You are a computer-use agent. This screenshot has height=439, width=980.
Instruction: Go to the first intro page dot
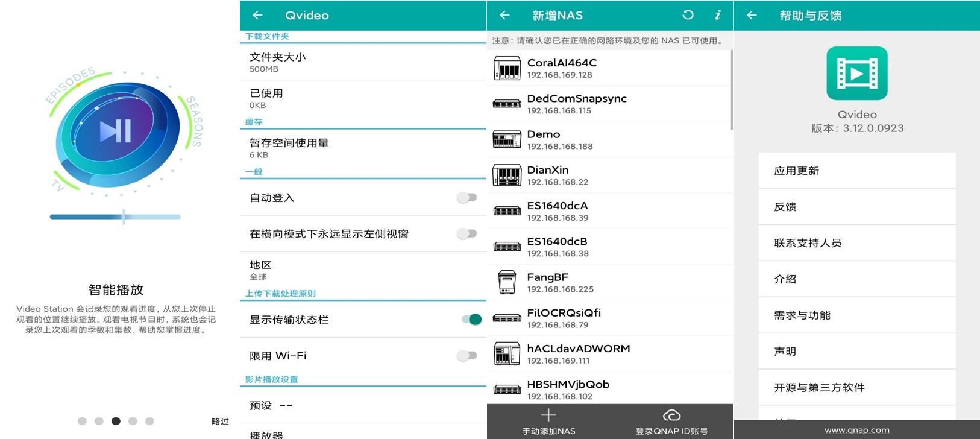82,421
